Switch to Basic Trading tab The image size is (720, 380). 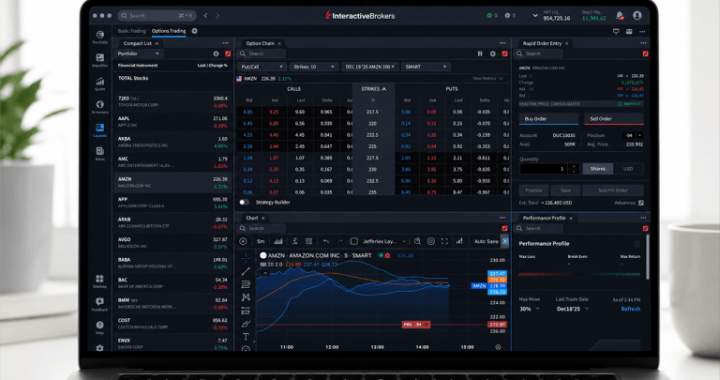coord(132,31)
